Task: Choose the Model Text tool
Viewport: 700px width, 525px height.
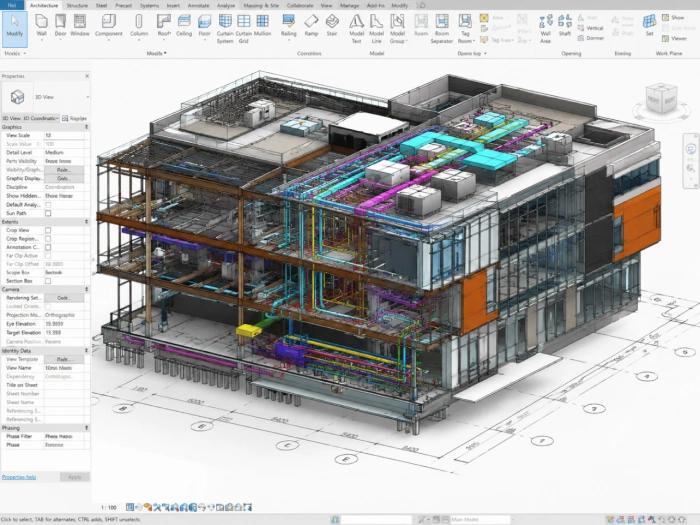Action: [x=356, y=29]
